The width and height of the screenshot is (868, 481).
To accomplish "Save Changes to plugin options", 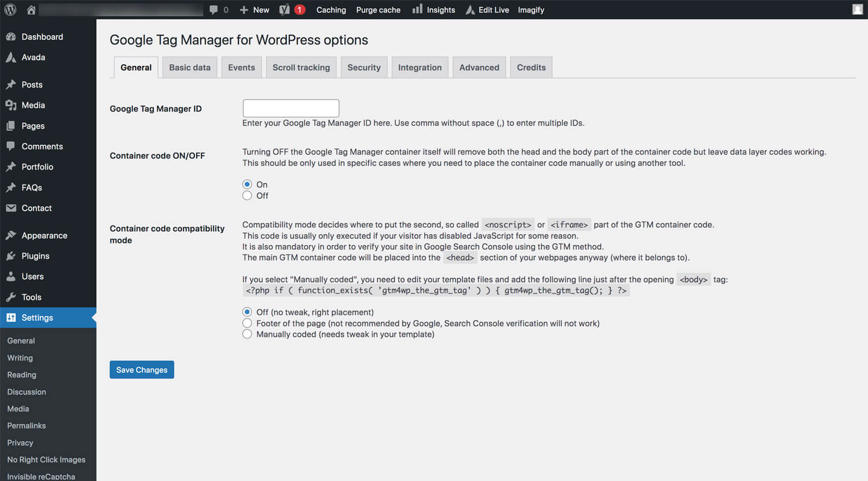I will click(x=142, y=370).
